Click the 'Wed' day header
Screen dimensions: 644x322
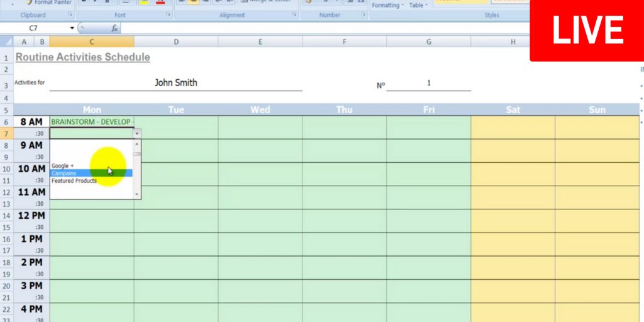260,109
